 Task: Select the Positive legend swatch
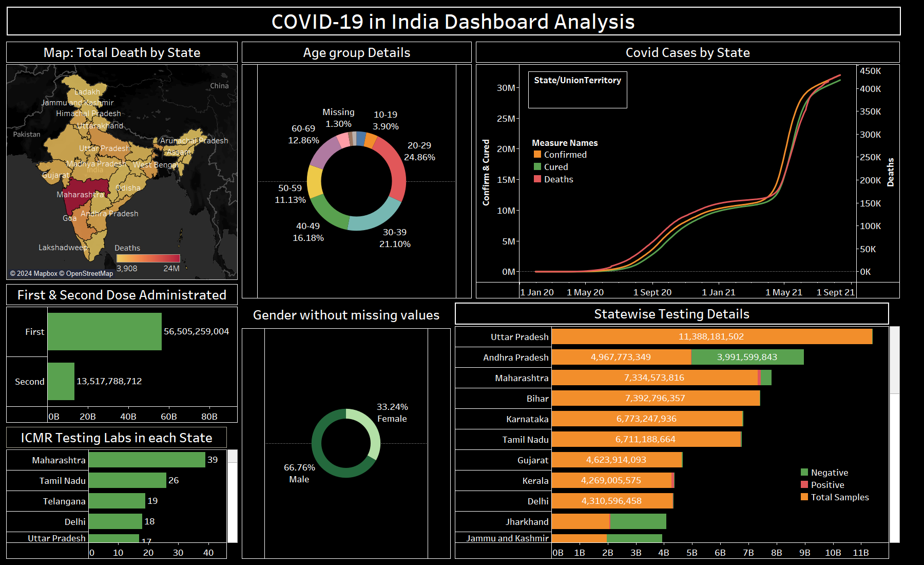(x=804, y=484)
